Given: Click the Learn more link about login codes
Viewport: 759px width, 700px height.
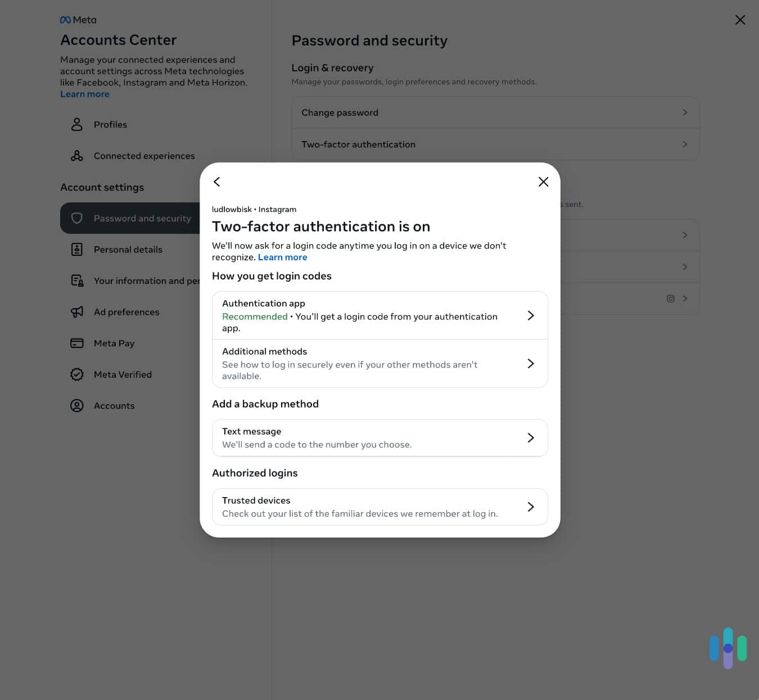Looking at the screenshot, I should tap(282, 257).
